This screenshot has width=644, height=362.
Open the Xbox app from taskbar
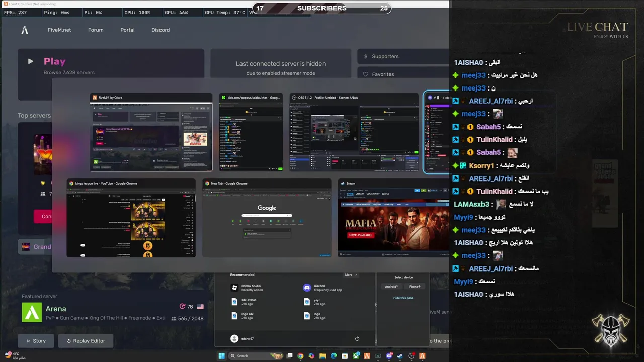[x=356, y=356]
